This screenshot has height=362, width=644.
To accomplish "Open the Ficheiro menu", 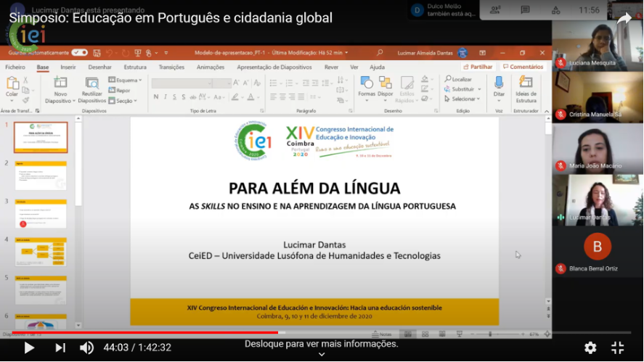I will point(15,67).
